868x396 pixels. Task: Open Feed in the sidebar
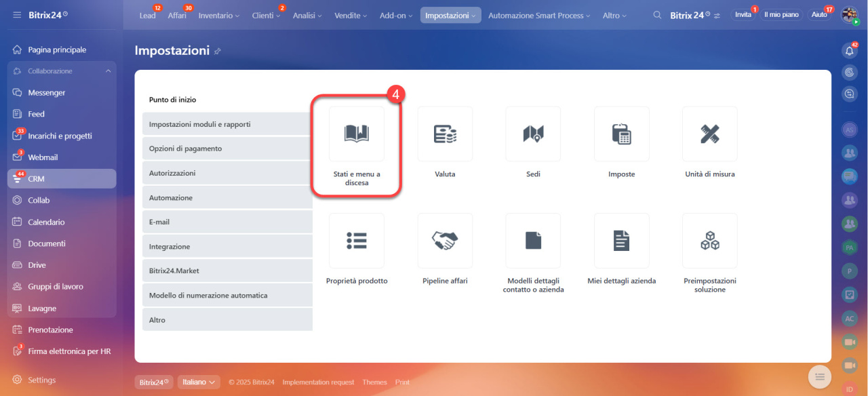62,114
